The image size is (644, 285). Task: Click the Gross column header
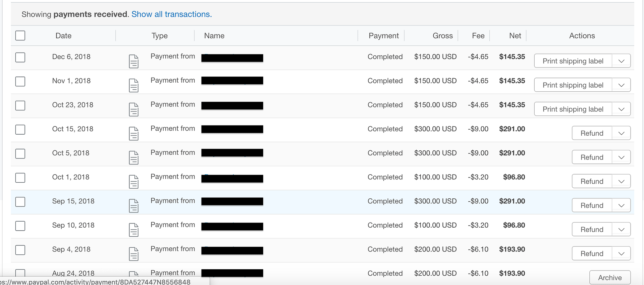(442, 36)
